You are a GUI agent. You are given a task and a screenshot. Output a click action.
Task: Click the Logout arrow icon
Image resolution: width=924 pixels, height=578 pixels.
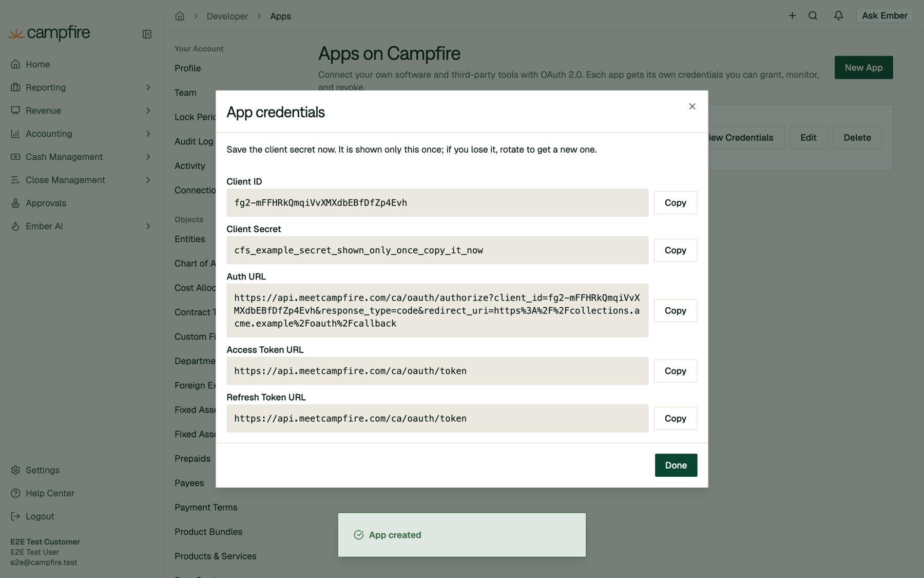[x=15, y=516]
